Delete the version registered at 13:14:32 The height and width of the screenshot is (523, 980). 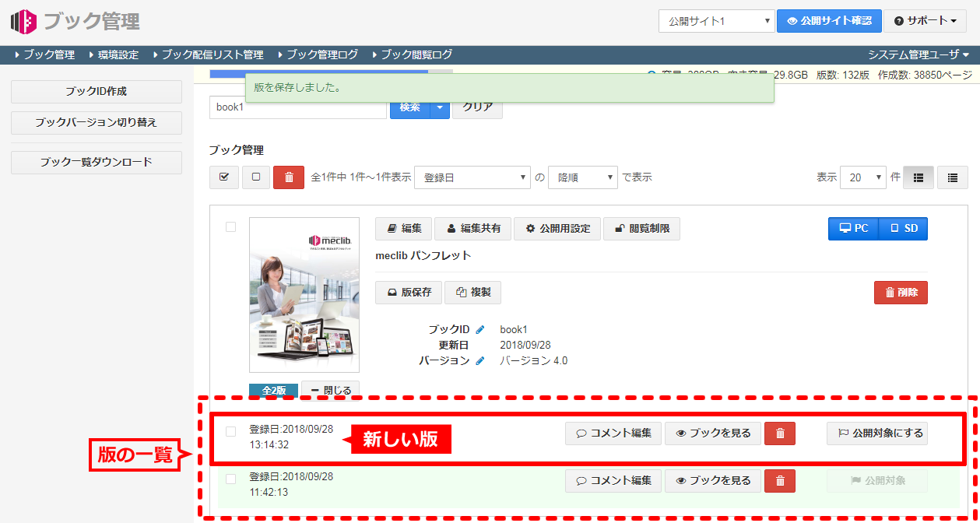780,433
